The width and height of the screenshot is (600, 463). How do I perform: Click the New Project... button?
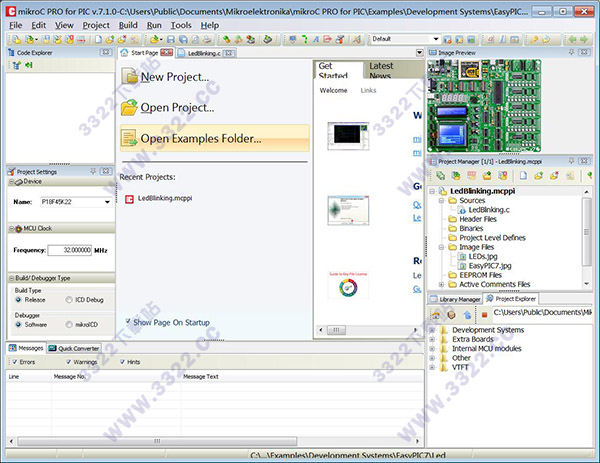(166, 77)
